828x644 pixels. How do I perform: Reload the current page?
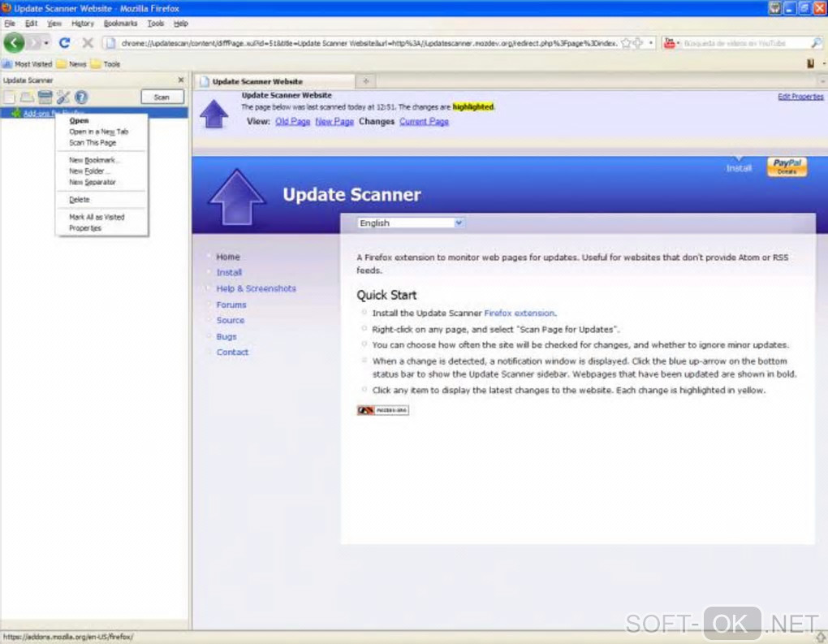pyautogui.click(x=64, y=43)
